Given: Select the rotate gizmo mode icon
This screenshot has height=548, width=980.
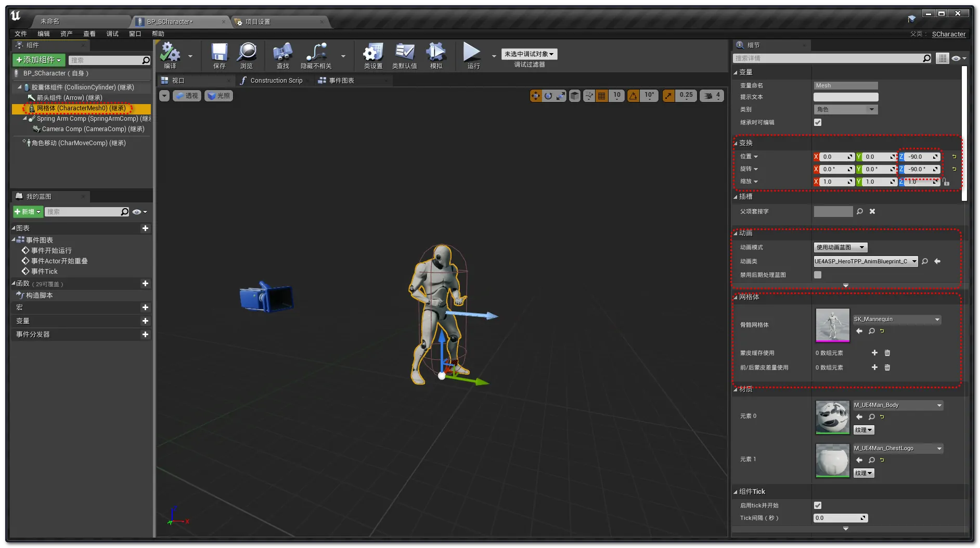Looking at the screenshot, I should click(548, 96).
